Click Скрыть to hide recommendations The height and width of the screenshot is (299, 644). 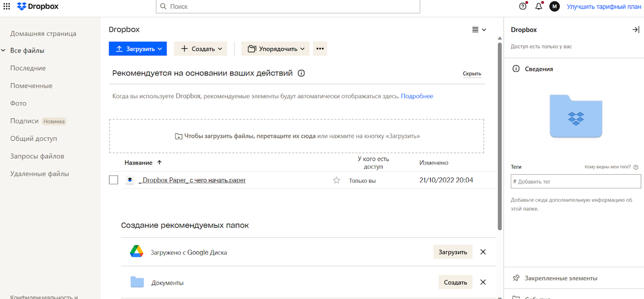472,74
